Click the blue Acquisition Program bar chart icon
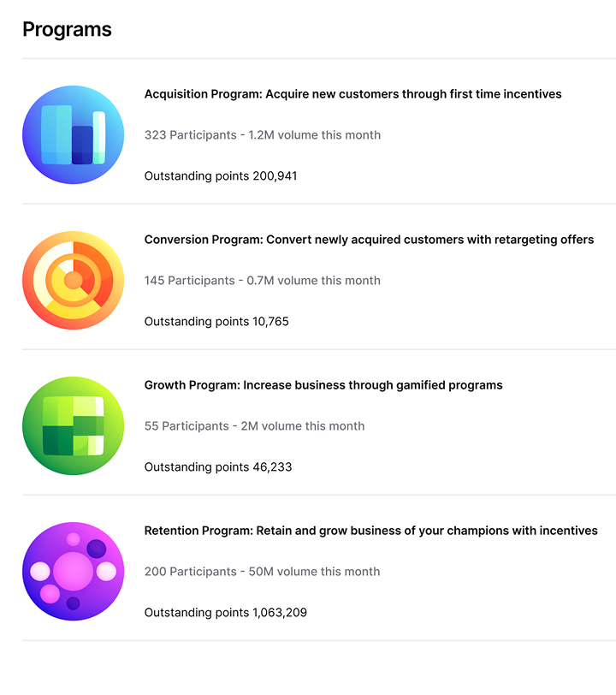 tap(73, 134)
